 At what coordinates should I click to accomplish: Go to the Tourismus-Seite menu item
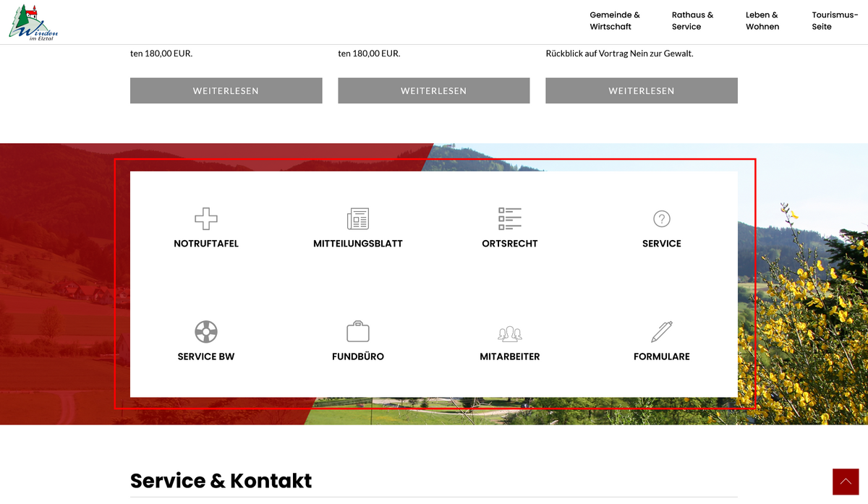click(x=835, y=21)
